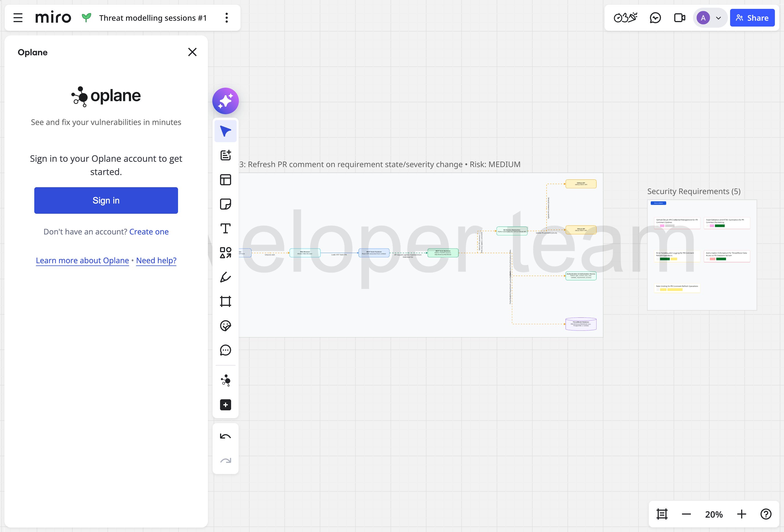Open the help question mark
The width and height of the screenshot is (784, 532).
click(x=766, y=514)
